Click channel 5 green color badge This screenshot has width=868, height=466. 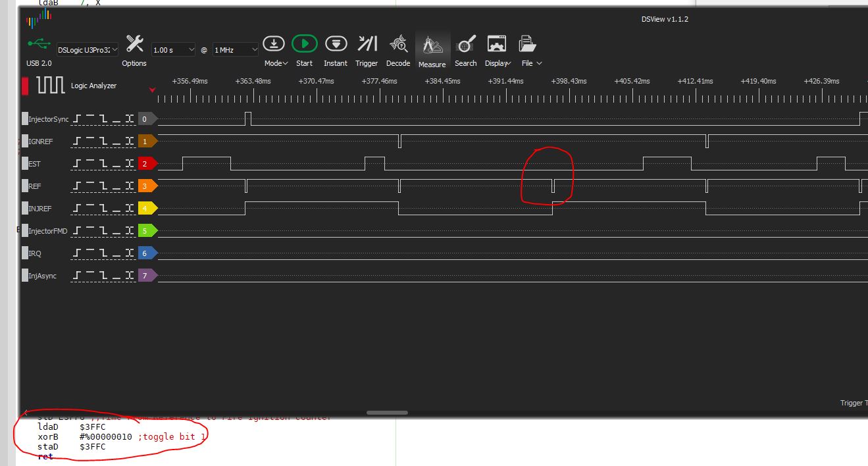[147, 231]
